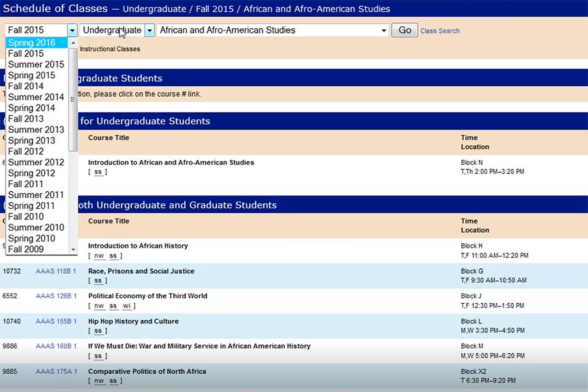Click the AAAS 160B 1 course number
This screenshot has width=588, height=392.
click(56, 346)
